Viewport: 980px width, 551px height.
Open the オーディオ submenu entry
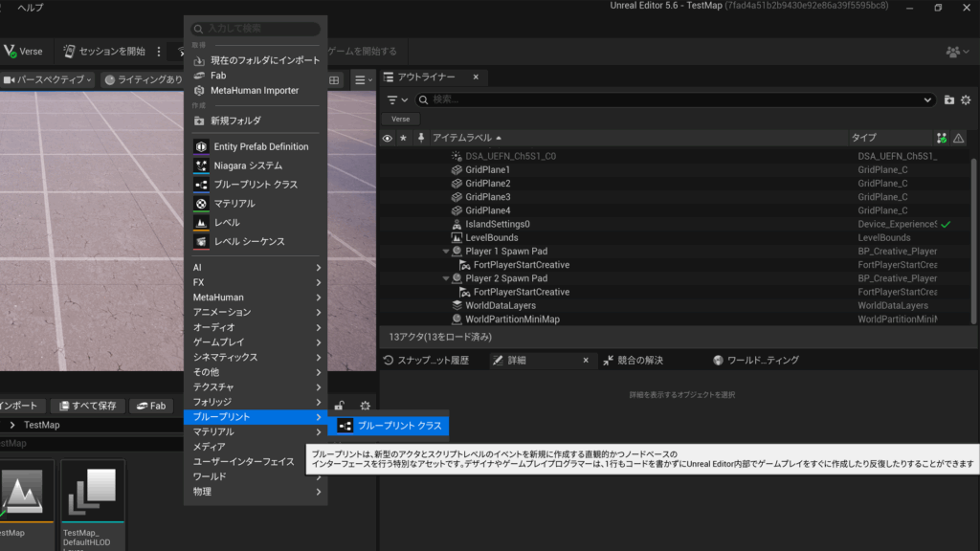coord(256,327)
